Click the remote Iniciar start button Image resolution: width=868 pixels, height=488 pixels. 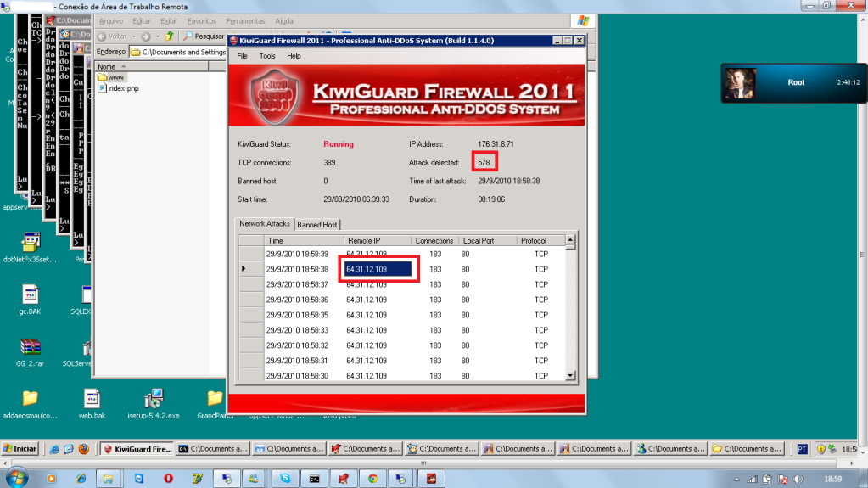coord(20,448)
